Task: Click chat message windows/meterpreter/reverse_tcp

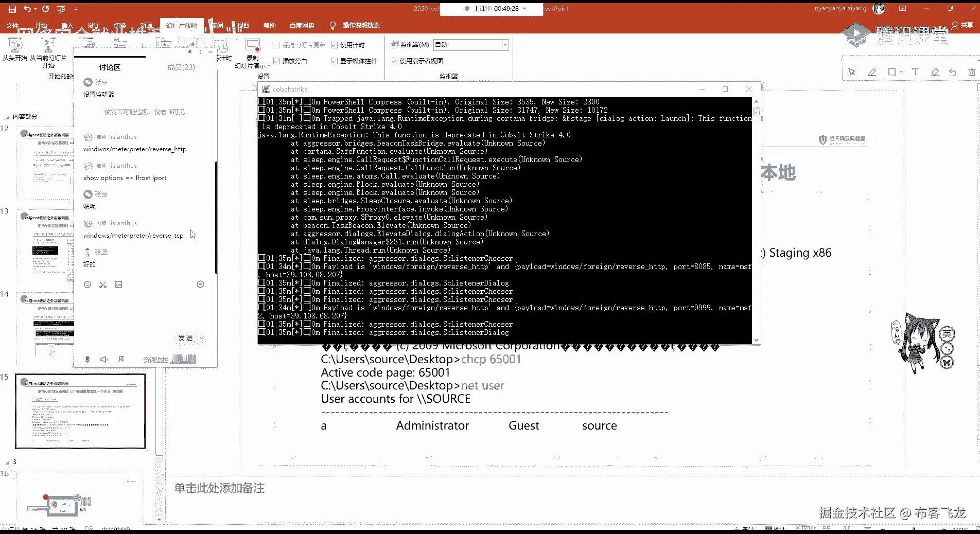Action: (x=133, y=236)
